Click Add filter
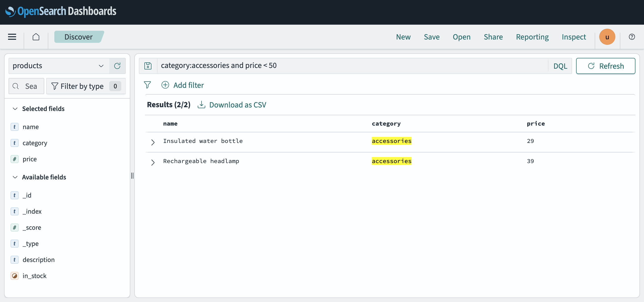Image resolution: width=644 pixels, height=302 pixels. pyautogui.click(x=183, y=85)
